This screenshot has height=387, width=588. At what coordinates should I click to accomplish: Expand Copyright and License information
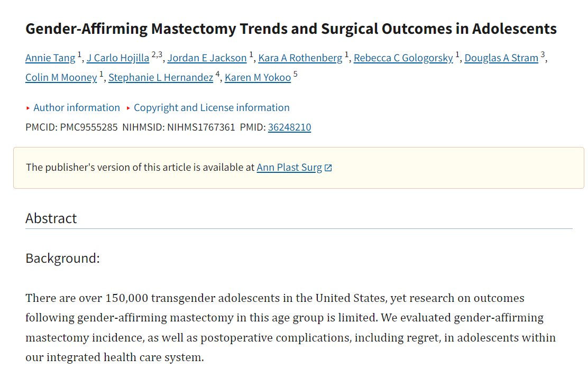[212, 108]
